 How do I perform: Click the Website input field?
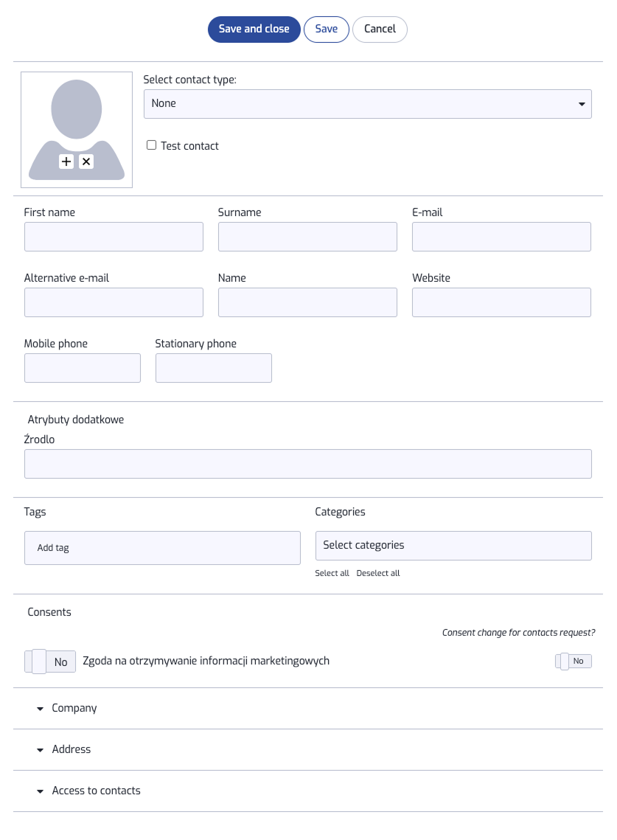[501, 302]
